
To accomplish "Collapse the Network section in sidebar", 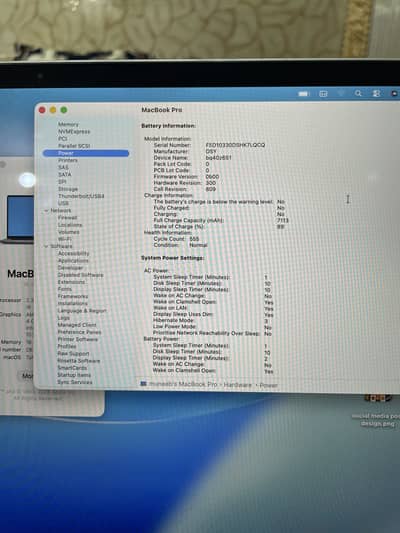I will coord(46,211).
